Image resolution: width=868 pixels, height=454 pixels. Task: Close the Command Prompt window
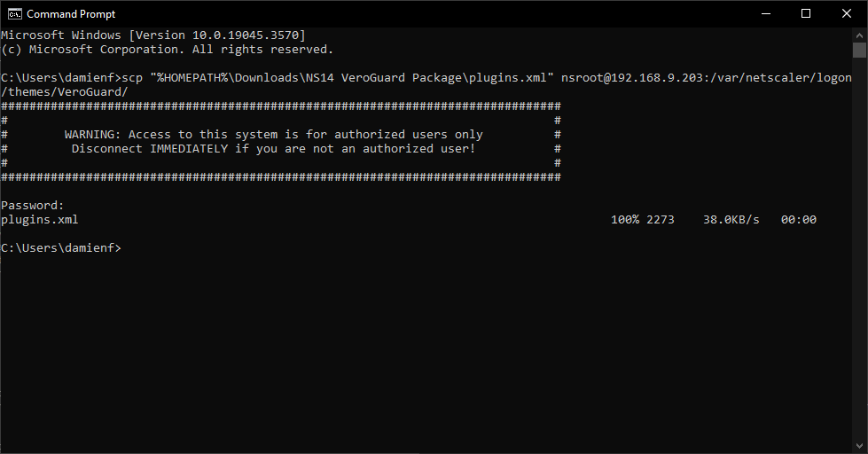coord(847,14)
